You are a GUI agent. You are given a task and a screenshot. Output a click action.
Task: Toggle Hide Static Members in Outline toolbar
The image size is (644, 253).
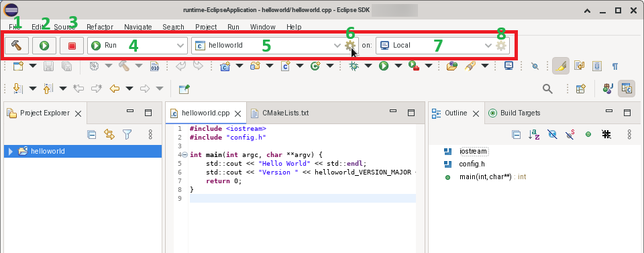570,134
